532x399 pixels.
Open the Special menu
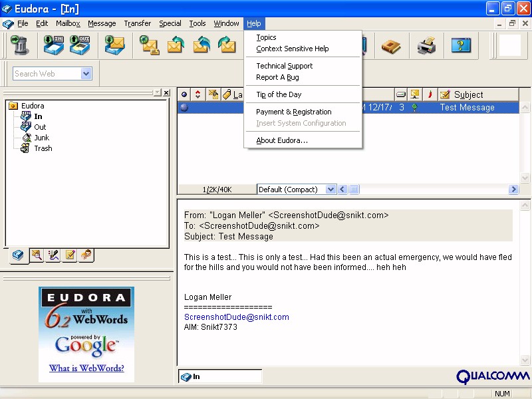(170, 23)
